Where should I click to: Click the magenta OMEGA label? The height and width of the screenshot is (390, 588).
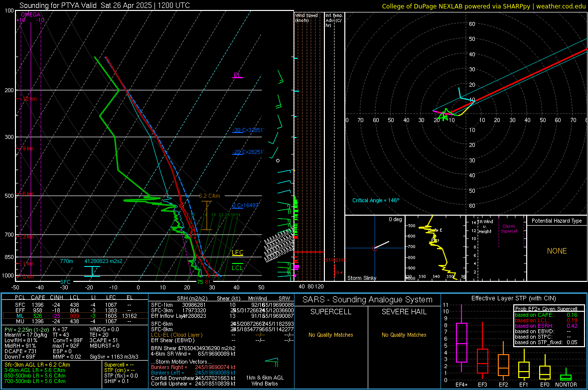click(31, 14)
